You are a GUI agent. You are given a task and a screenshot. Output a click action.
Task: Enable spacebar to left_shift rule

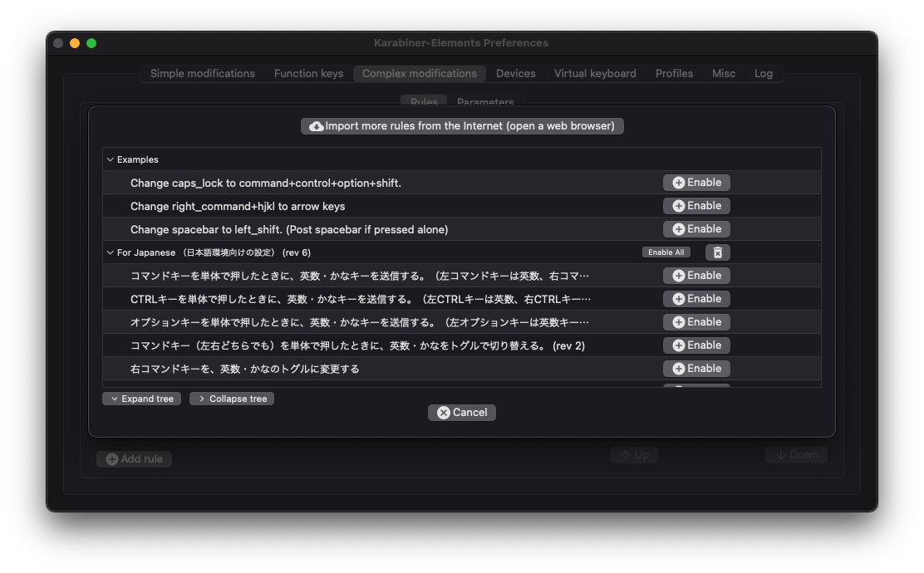[696, 229]
